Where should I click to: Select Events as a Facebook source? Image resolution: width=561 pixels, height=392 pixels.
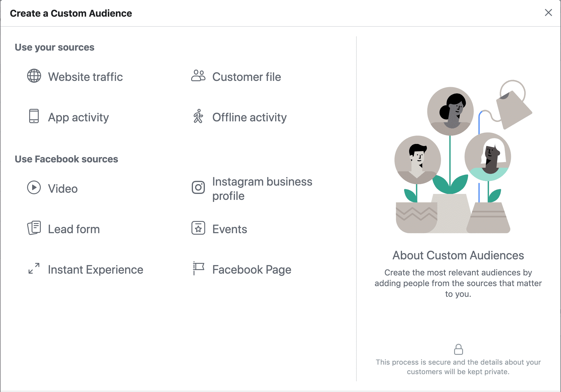tap(229, 229)
